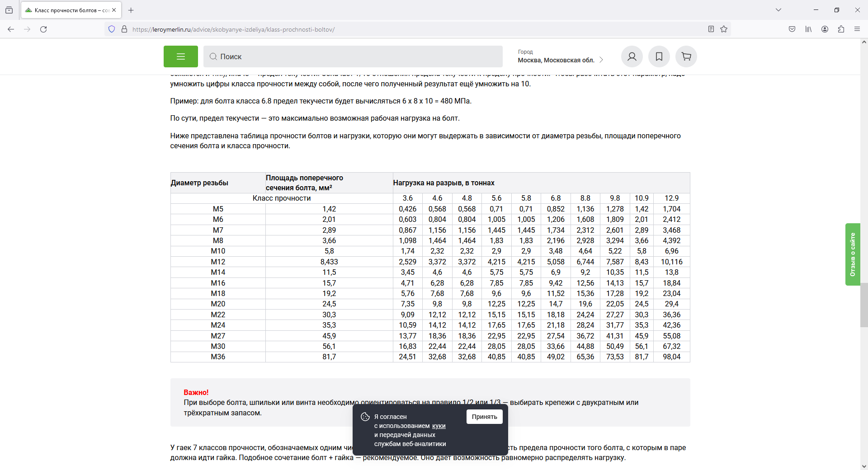The height and width of the screenshot is (470, 868).
Task: Click M16 row diameter cell
Action: coord(218,283)
